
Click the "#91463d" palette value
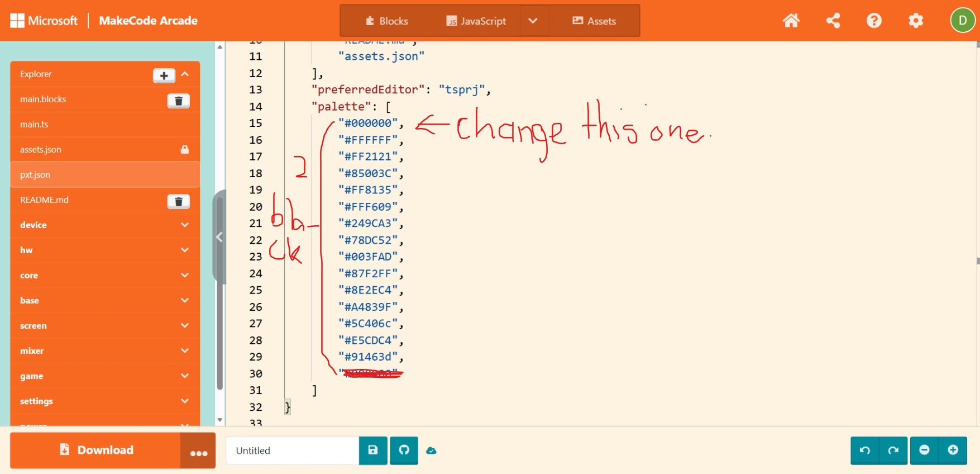pos(368,357)
